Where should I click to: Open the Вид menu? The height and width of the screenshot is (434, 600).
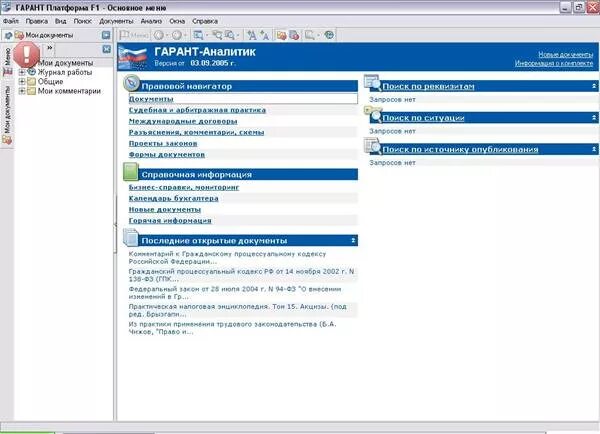click(x=60, y=21)
